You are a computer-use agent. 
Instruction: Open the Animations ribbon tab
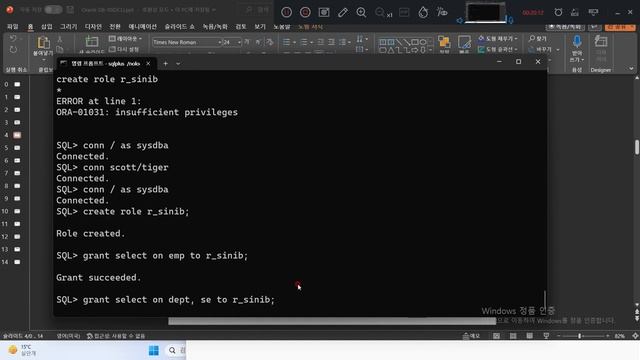click(x=142, y=27)
